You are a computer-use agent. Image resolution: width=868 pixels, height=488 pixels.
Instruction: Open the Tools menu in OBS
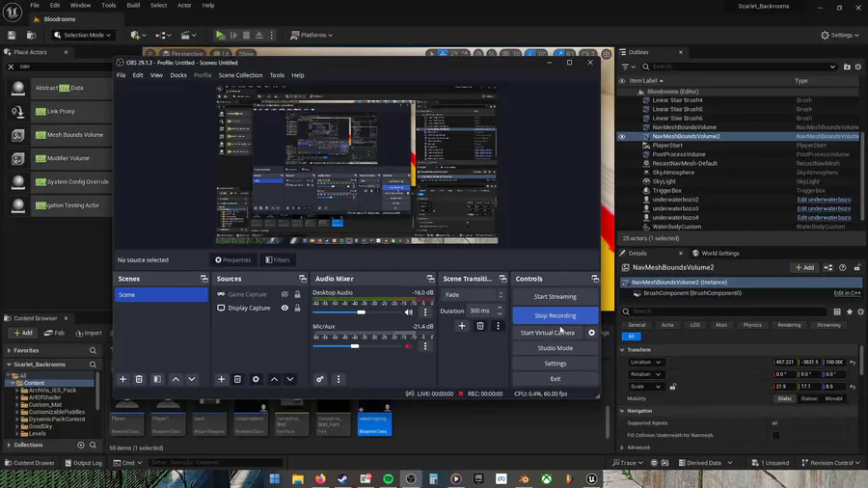277,75
